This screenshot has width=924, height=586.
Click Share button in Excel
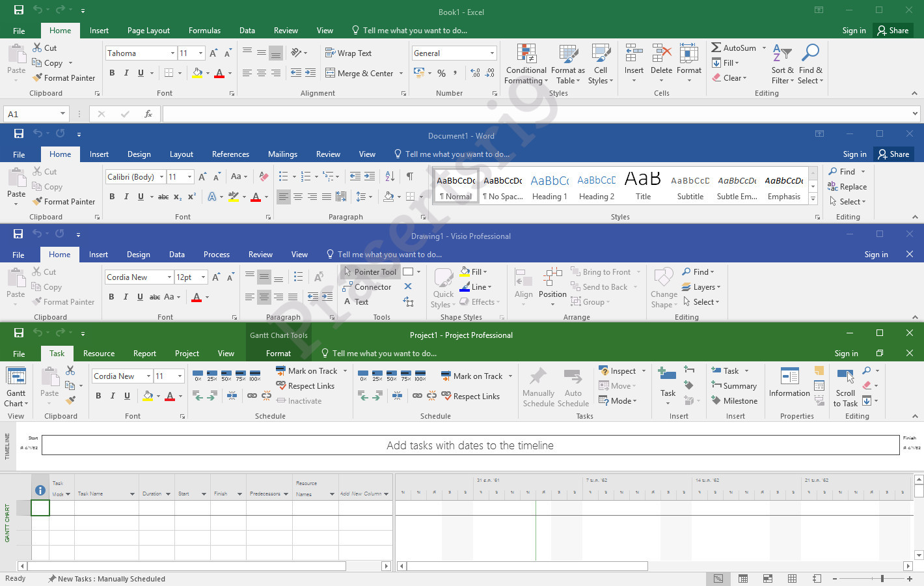pos(893,31)
